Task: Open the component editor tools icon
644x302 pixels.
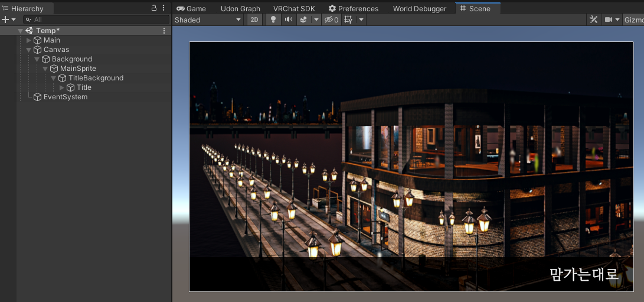Action: tap(593, 20)
